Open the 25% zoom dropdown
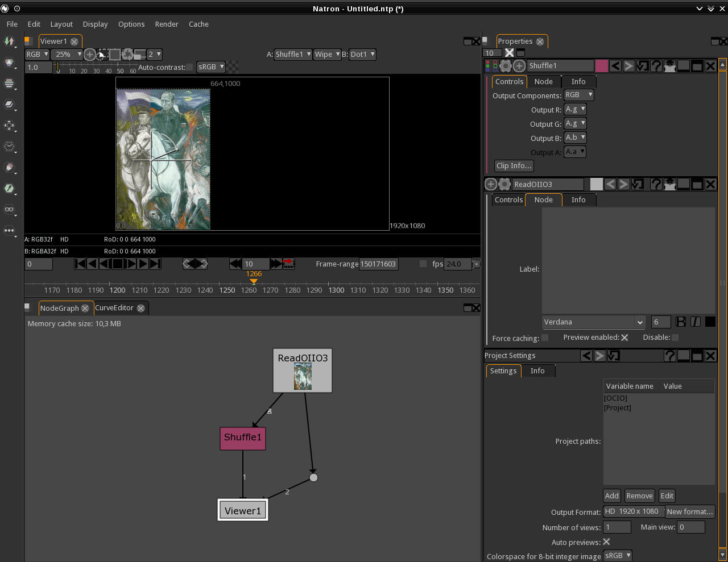The width and height of the screenshot is (728, 562). click(67, 55)
